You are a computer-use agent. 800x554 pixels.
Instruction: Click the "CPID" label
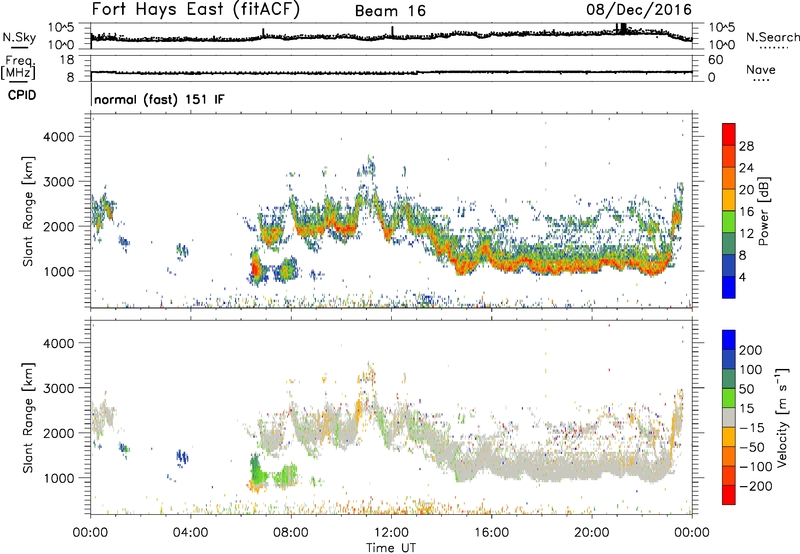pyautogui.click(x=22, y=95)
